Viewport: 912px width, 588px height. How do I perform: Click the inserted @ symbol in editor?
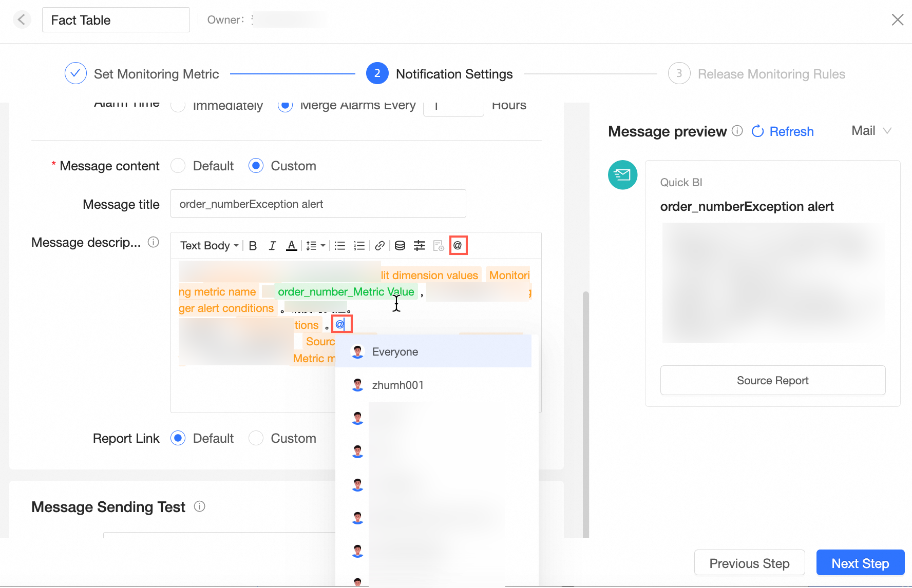pyautogui.click(x=340, y=324)
